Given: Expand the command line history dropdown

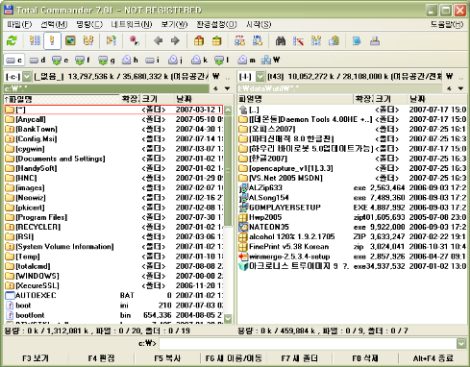Looking at the screenshot, I should coord(461,343).
